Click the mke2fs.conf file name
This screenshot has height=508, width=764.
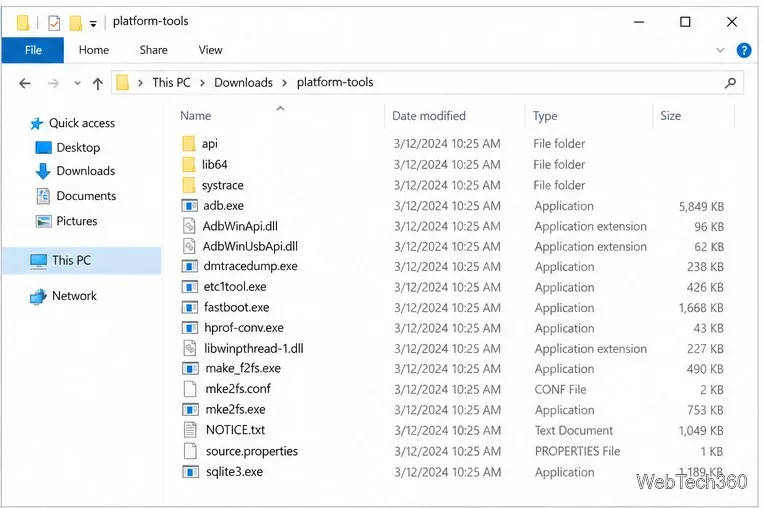click(238, 389)
